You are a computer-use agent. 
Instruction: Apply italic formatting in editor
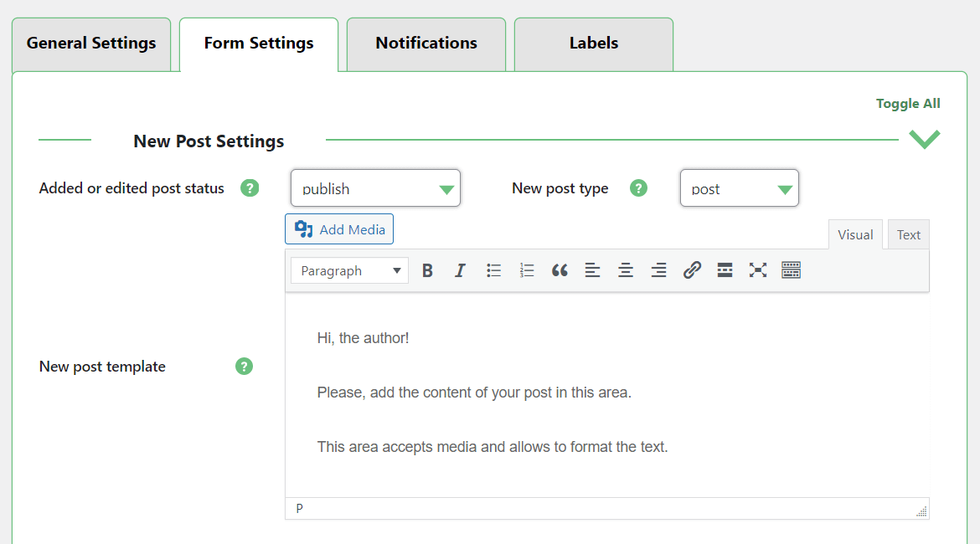pos(460,270)
